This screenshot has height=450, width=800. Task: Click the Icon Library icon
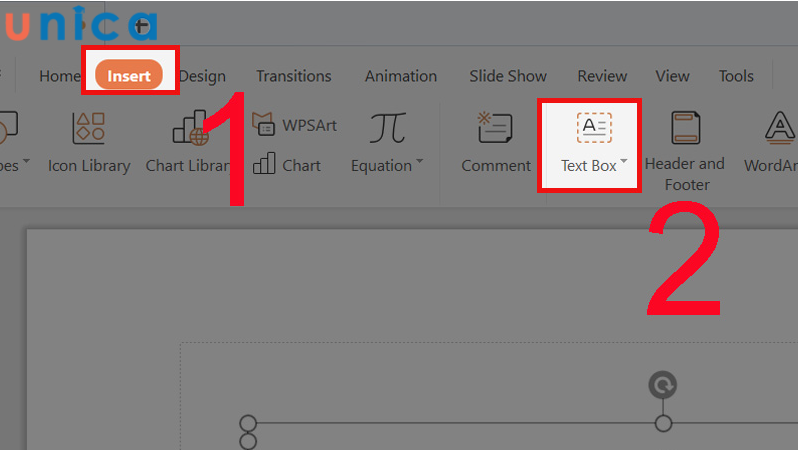[89, 128]
